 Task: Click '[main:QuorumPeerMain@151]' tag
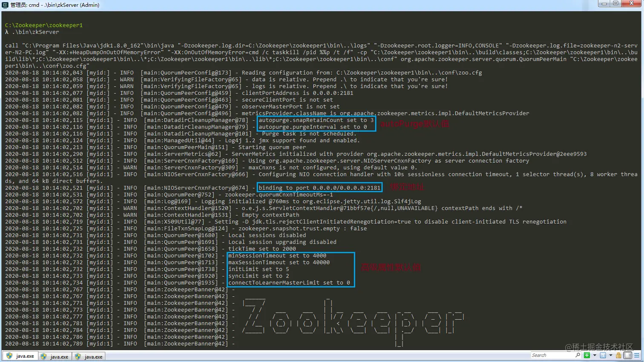(186, 147)
